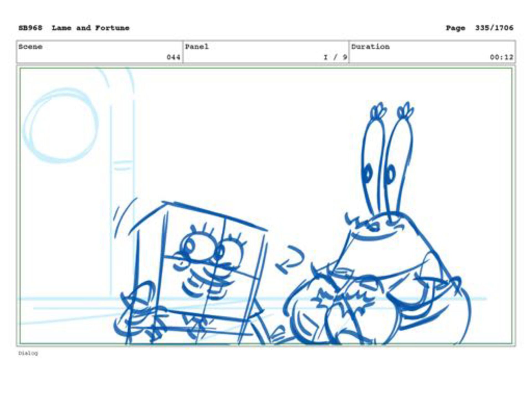Screen dimensions: 532x412
Task: Click the title 'SB968 Lame and Fortune'
Action: click(x=74, y=28)
